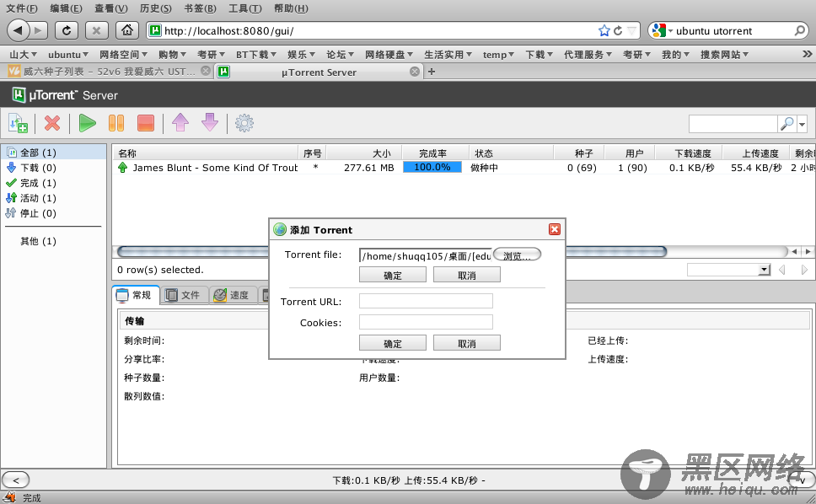Click the reload icon inside address bar

coord(618,30)
